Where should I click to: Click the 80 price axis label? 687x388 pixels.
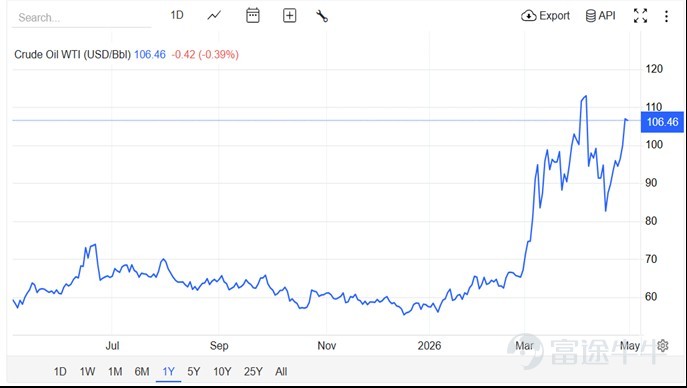tap(651, 221)
